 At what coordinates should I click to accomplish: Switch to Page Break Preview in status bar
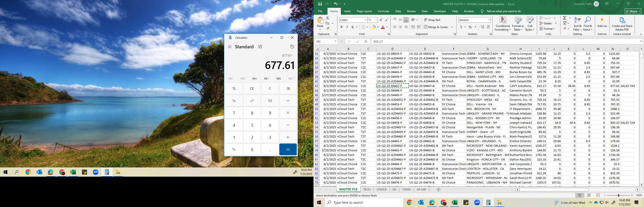point(598,195)
